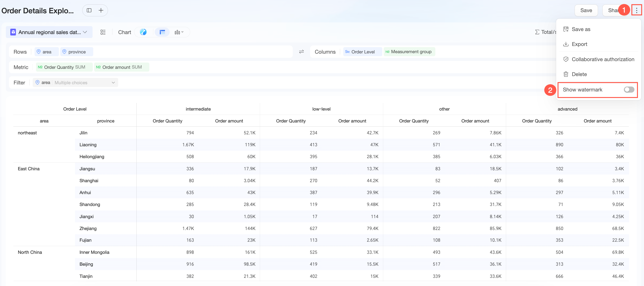This screenshot has width=644, height=286.
Task: Toggle the sidebar panel layout icon
Action: [x=89, y=10]
